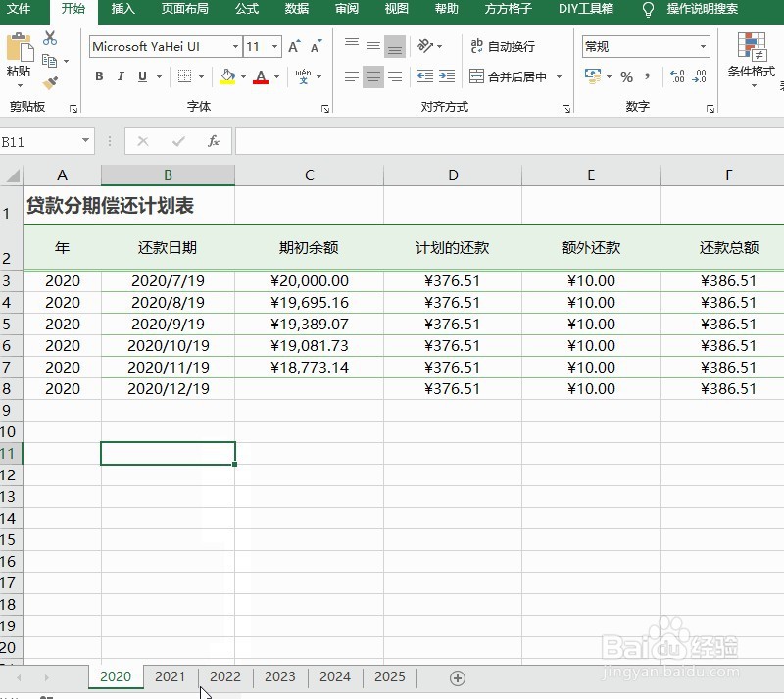
Task: Apply comma thousands separator style
Action: [647, 75]
